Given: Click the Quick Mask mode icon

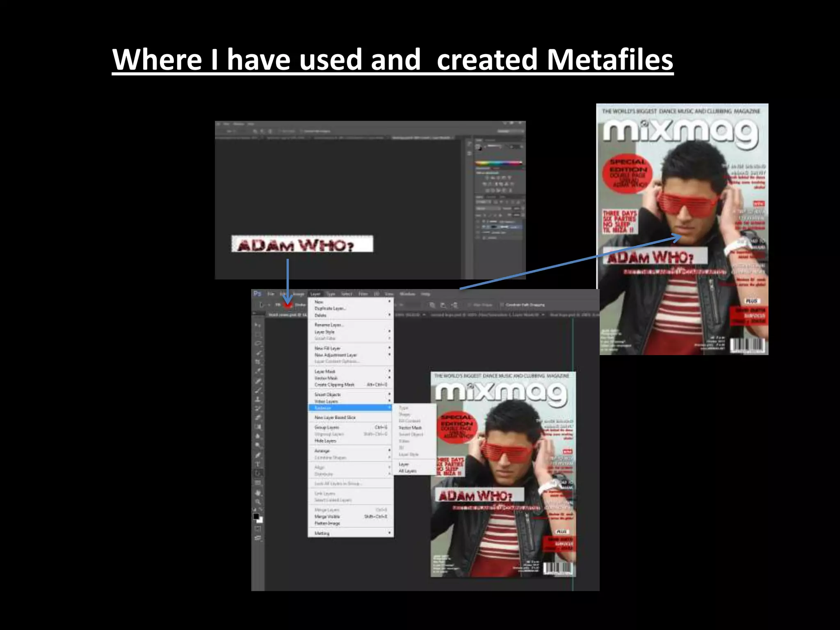Looking at the screenshot, I should click(x=258, y=529).
